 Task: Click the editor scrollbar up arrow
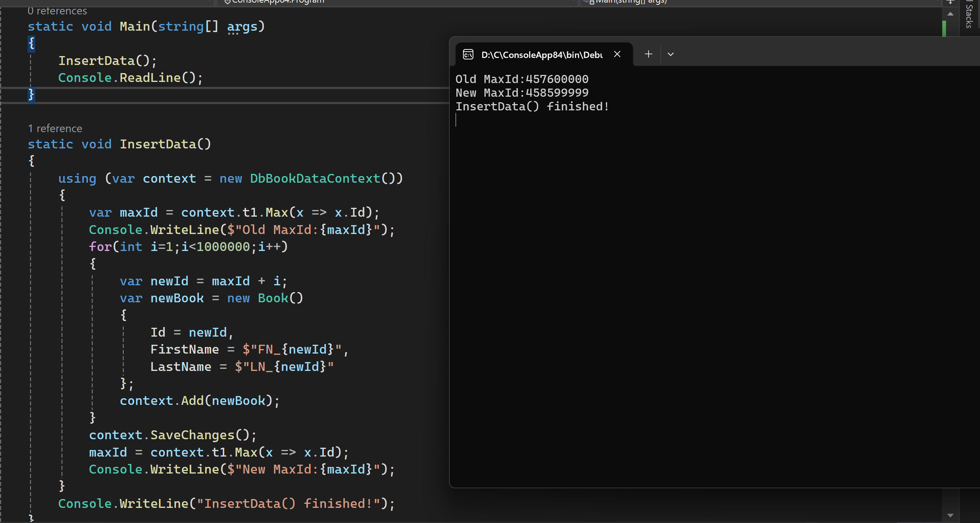click(950, 14)
